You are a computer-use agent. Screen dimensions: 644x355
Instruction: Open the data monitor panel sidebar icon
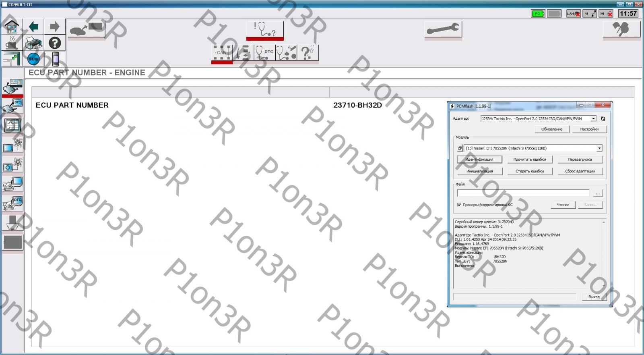coord(12,126)
